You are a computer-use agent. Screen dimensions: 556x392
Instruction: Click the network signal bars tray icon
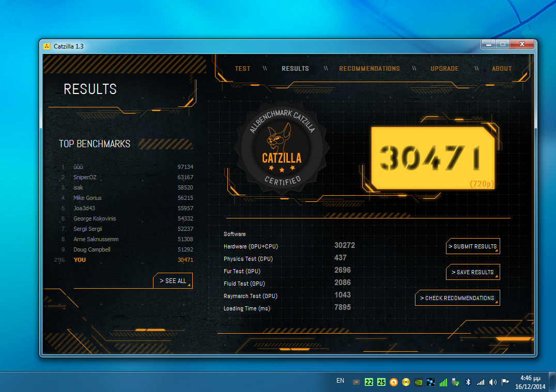tap(481, 382)
